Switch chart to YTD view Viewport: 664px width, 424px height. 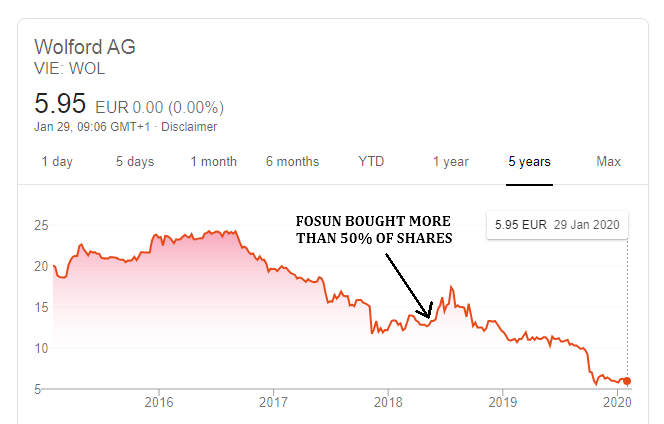(x=371, y=161)
